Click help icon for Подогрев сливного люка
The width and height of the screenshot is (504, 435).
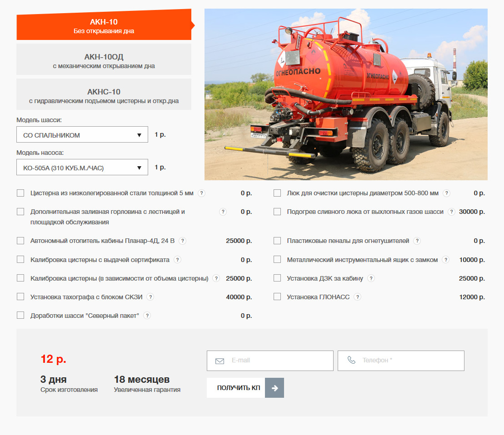coord(451,212)
